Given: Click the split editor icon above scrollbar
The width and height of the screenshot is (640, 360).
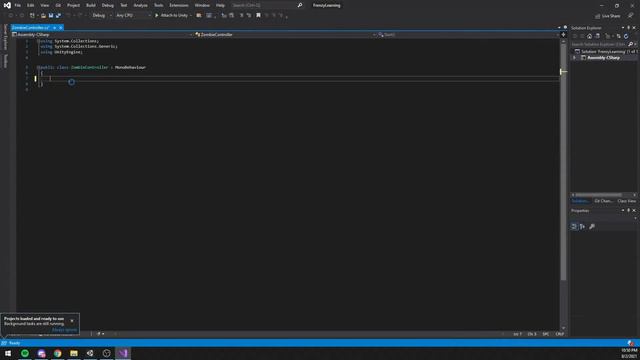Looking at the screenshot, I should [x=563, y=35].
